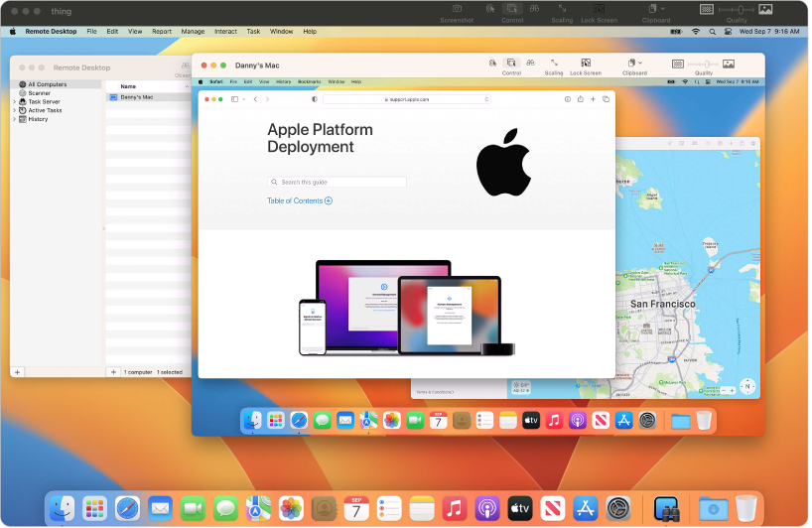Click the Scaling icon in Danny's Mac toolbar
The width and height of the screenshot is (812, 528).
click(x=554, y=64)
